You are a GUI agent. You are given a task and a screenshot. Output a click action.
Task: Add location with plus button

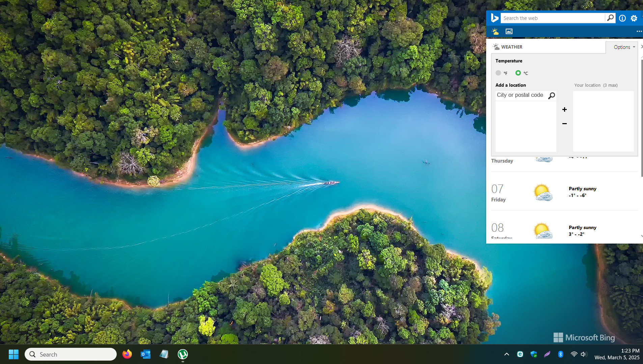pyautogui.click(x=565, y=109)
